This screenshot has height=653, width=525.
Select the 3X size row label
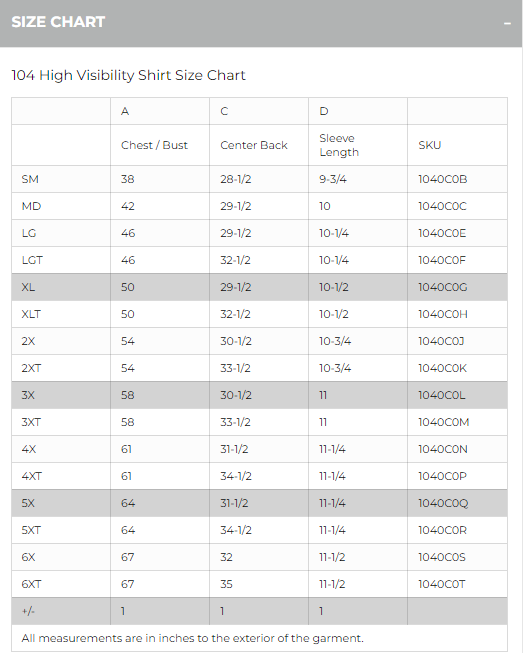[x=28, y=395]
